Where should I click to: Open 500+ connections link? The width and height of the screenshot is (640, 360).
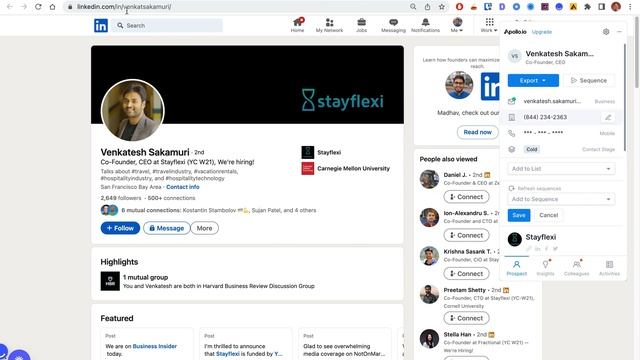[171, 198]
